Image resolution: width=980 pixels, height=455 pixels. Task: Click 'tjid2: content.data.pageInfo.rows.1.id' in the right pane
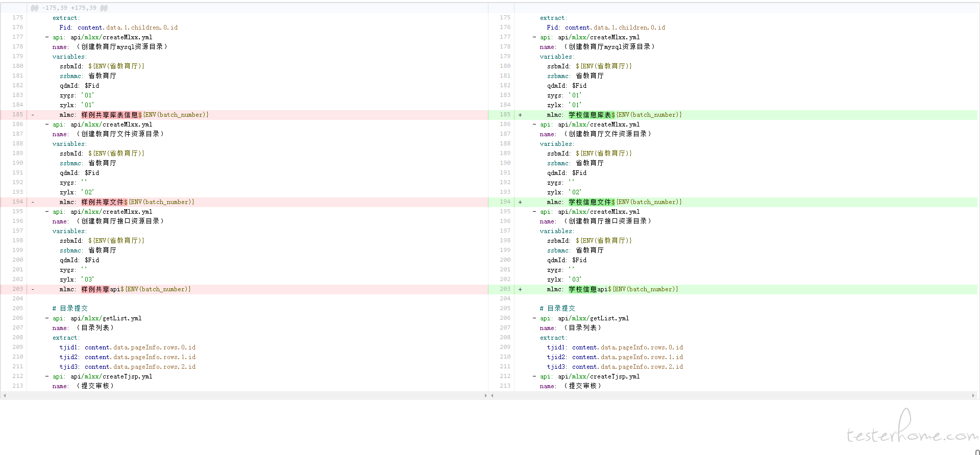click(615, 357)
